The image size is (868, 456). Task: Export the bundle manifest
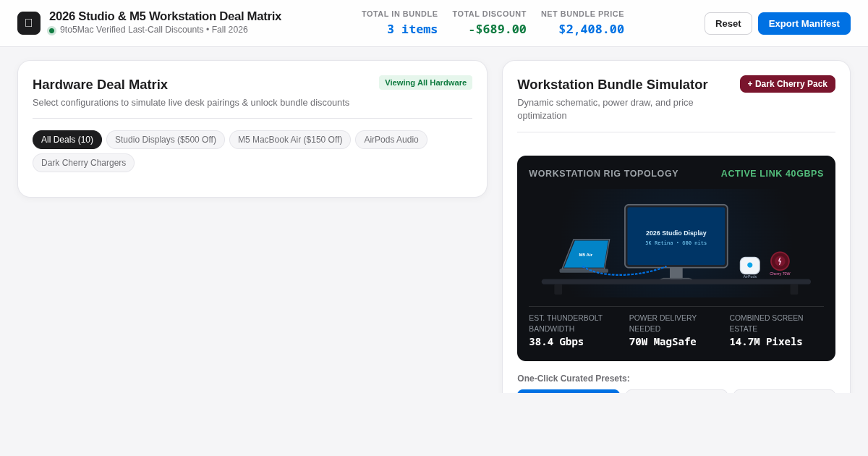coord(804,23)
